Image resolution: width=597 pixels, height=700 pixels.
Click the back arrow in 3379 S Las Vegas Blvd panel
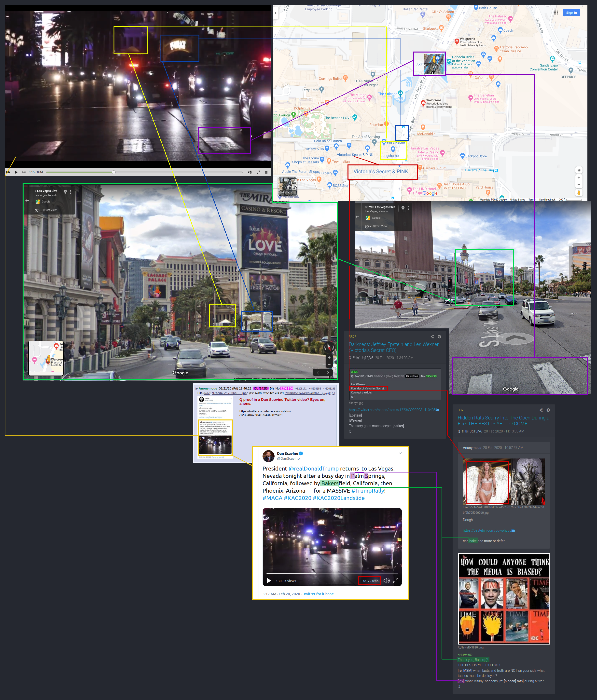tap(357, 216)
